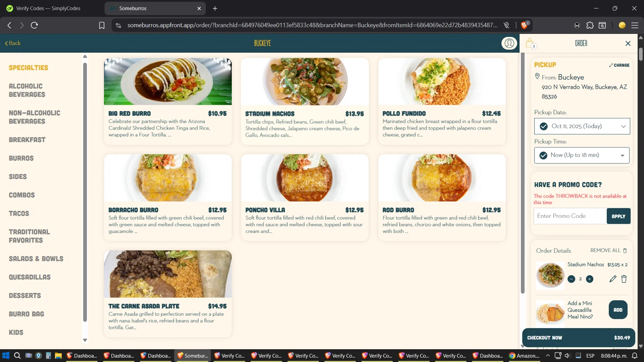
Task: Select Desserts category
Action: click(x=25, y=296)
